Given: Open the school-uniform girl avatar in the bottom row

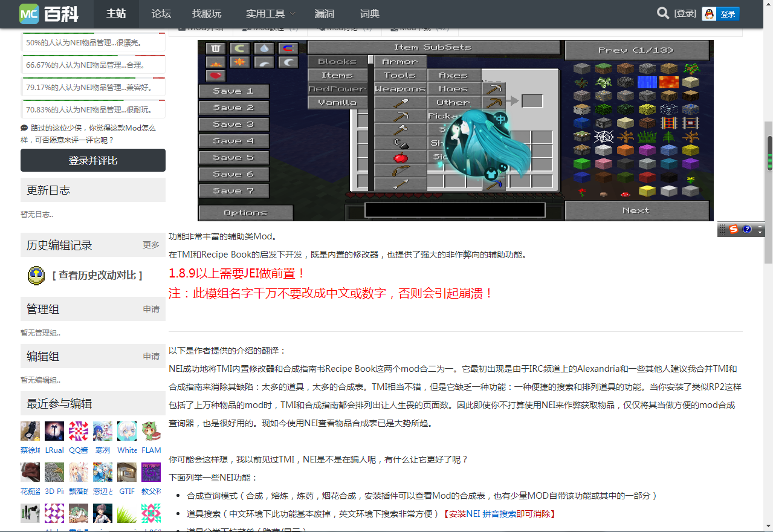Looking at the screenshot, I should 103,513.
